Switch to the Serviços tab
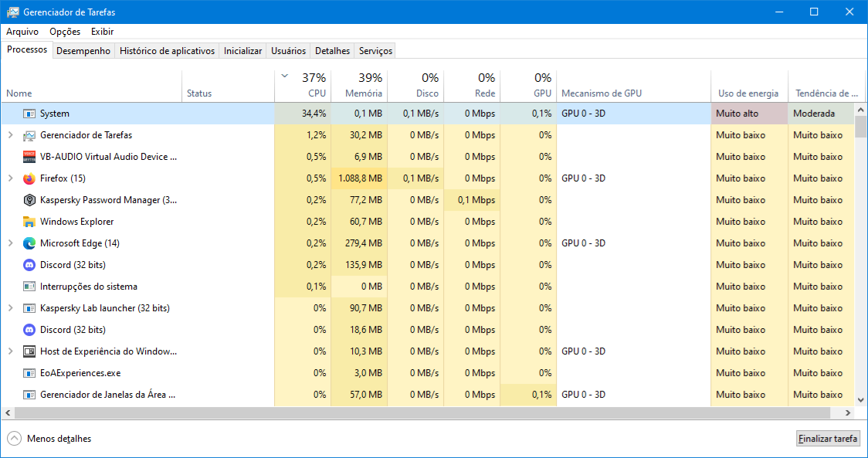 click(x=375, y=51)
